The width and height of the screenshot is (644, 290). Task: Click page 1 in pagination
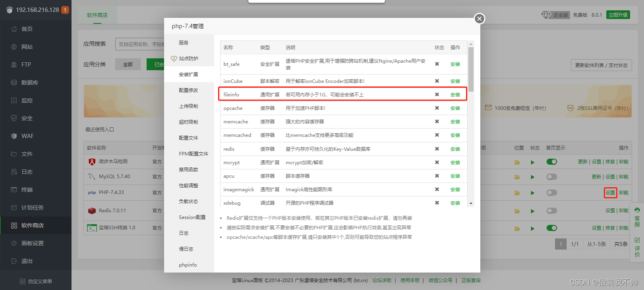[561, 244]
